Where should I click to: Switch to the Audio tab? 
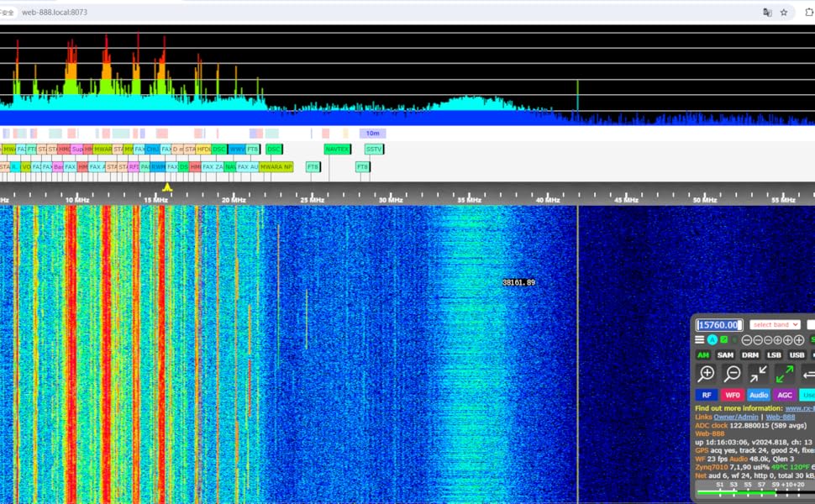tap(759, 395)
